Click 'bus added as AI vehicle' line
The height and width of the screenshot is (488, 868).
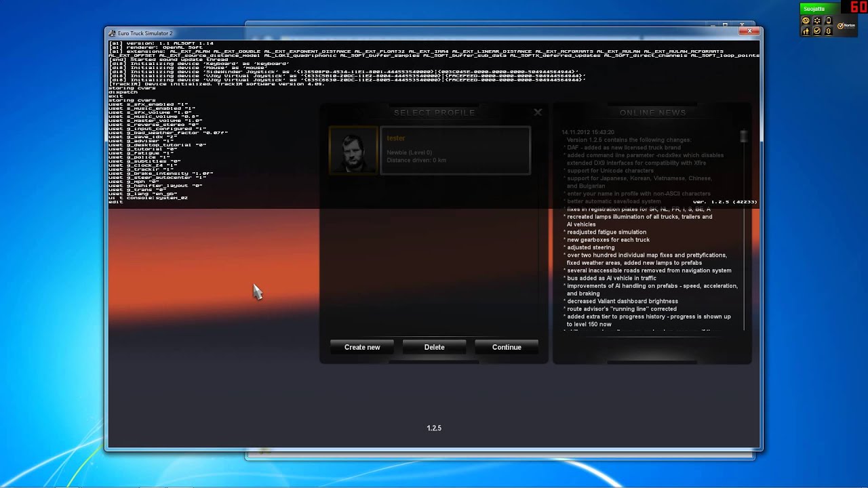[610, 278]
